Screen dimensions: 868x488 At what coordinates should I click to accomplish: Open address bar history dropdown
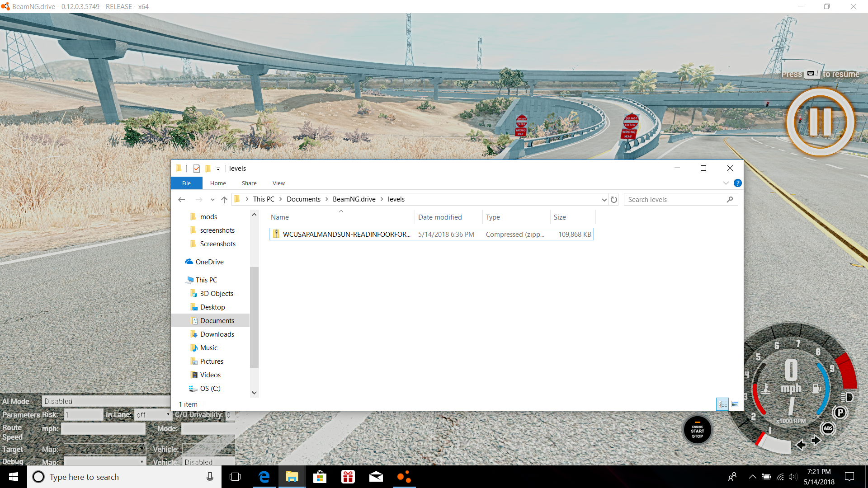click(x=604, y=200)
